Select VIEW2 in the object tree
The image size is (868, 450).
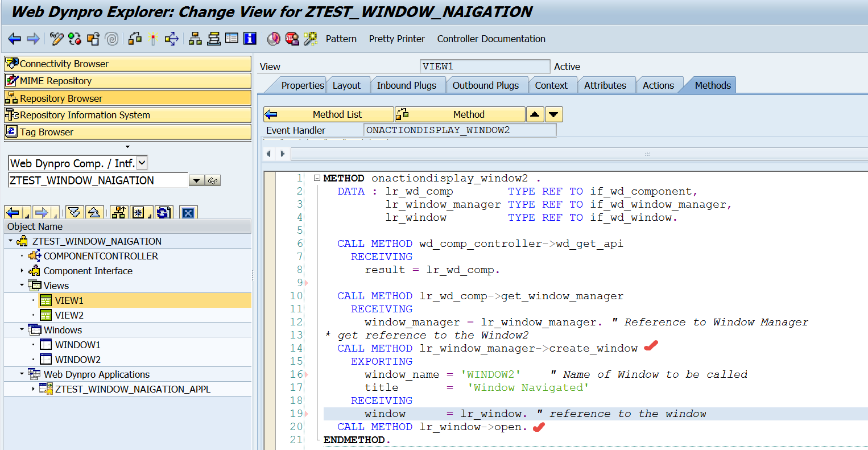69,315
